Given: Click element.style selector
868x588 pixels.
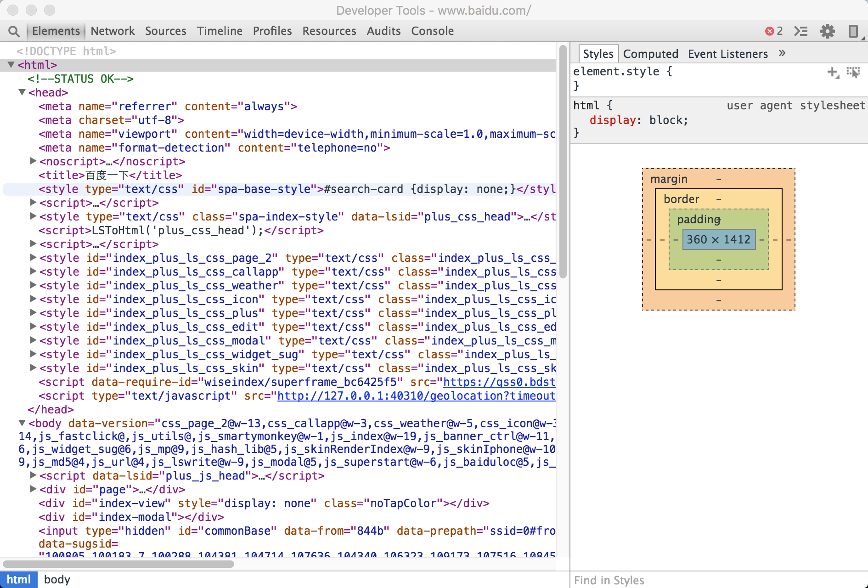Looking at the screenshot, I should coord(616,71).
